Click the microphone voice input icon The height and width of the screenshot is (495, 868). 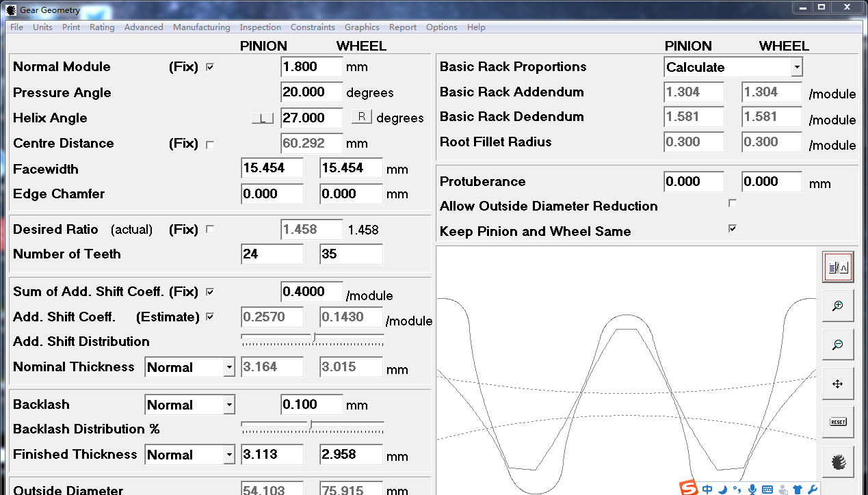(752, 489)
